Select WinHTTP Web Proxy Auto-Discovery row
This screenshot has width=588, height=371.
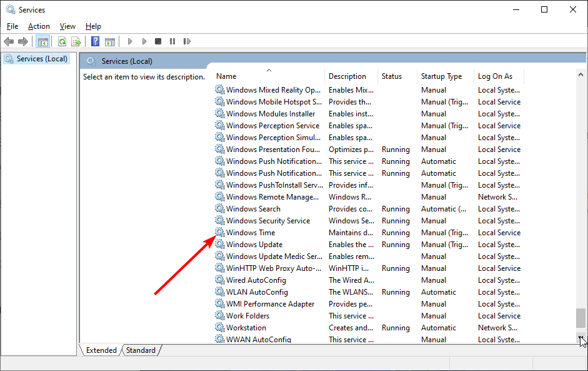click(x=368, y=268)
